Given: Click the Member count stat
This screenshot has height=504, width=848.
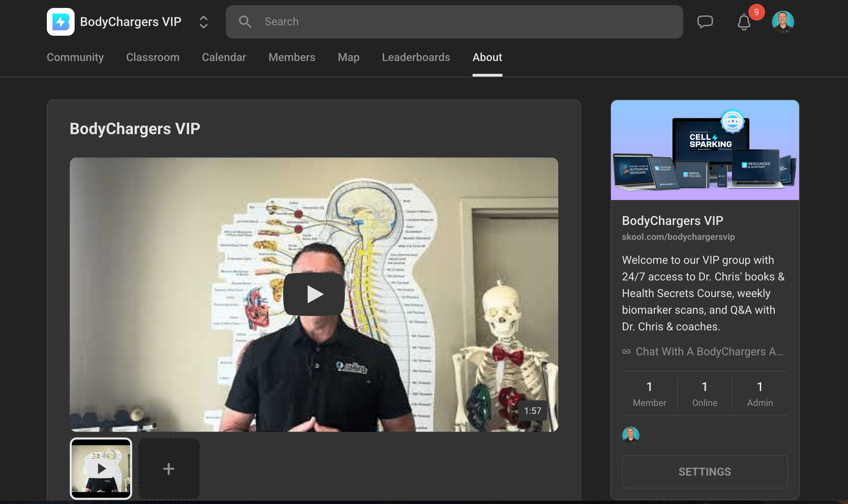Looking at the screenshot, I should [x=649, y=393].
